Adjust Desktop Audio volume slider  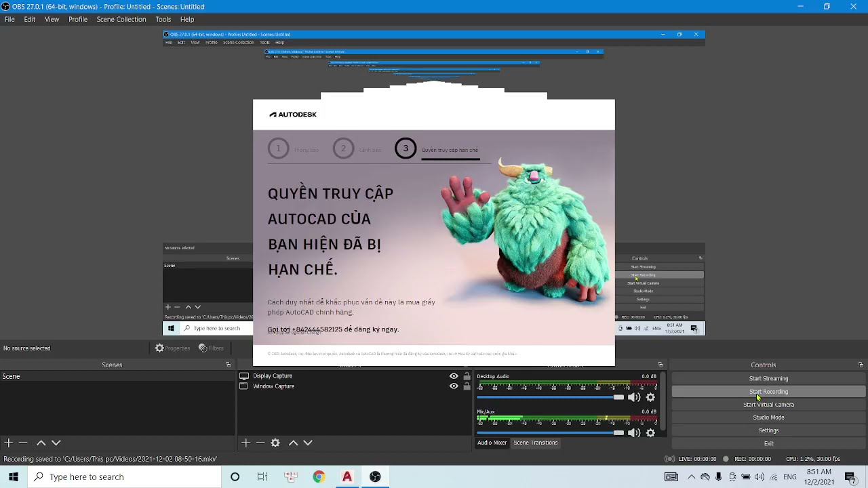pos(550,397)
